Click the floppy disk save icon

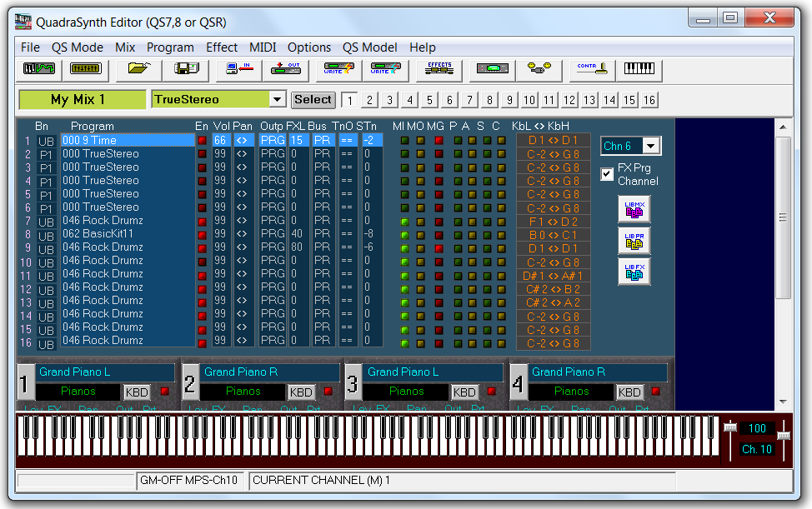(185, 70)
